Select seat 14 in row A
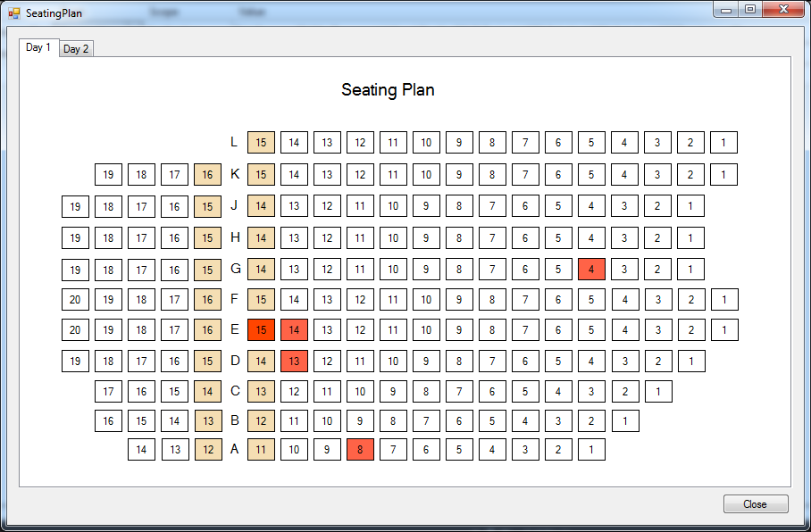811x532 pixels. [x=141, y=450]
